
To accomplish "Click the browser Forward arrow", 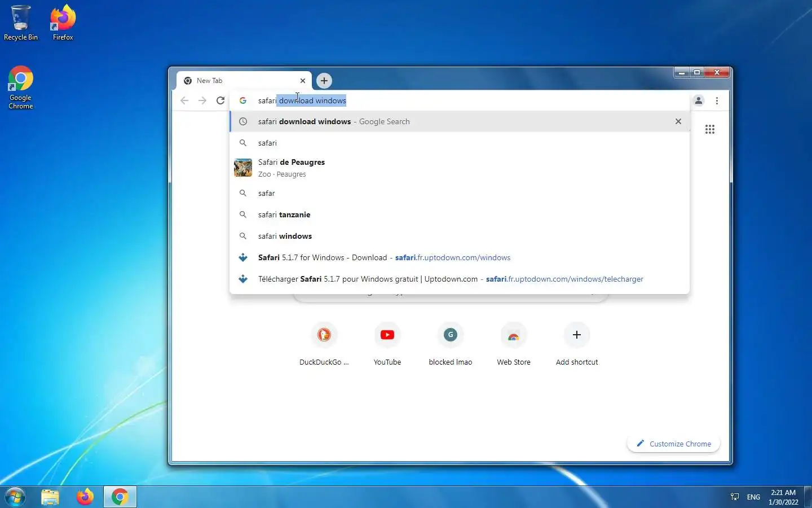I will [x=202, y=100].
